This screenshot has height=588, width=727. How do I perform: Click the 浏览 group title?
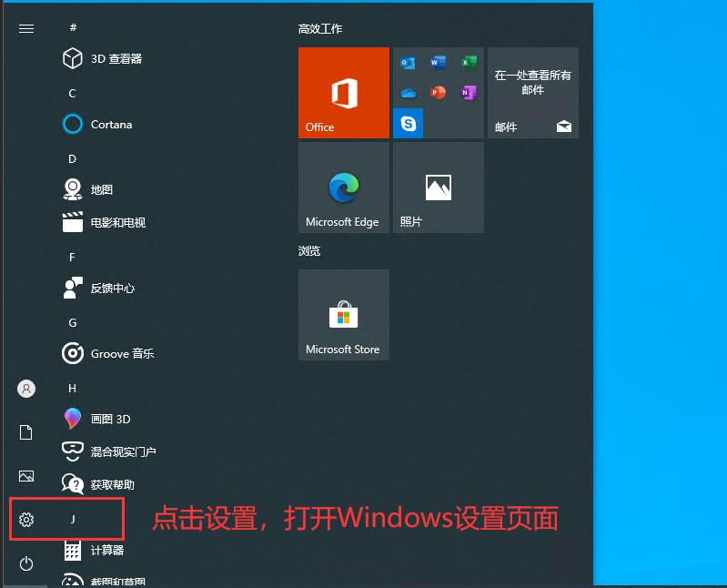click(x=309, y=251)
